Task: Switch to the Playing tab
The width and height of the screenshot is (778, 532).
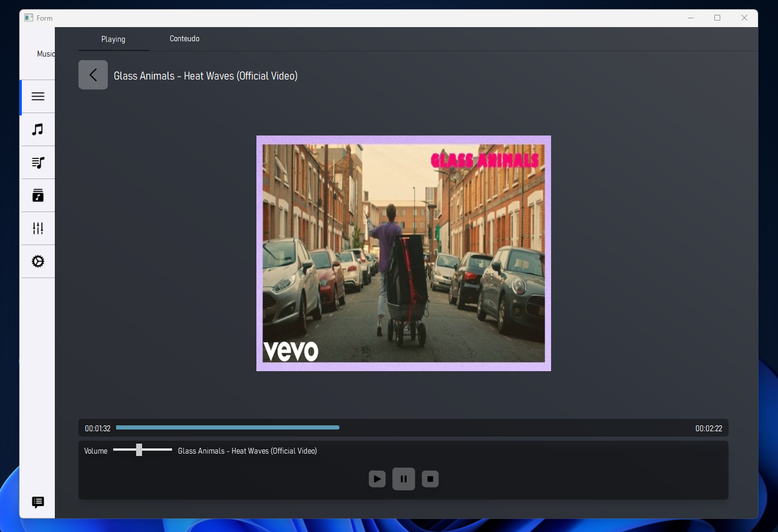Action: (x=113, y=39)
